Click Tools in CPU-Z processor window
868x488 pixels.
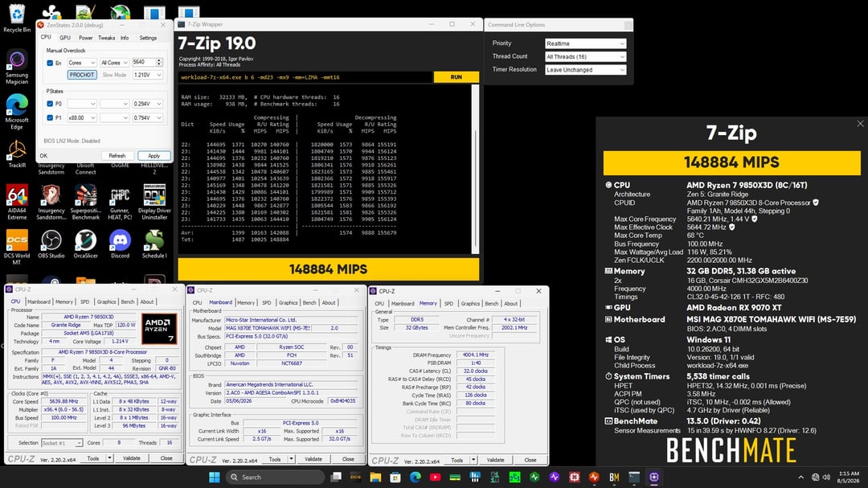[x=93, y=458]
